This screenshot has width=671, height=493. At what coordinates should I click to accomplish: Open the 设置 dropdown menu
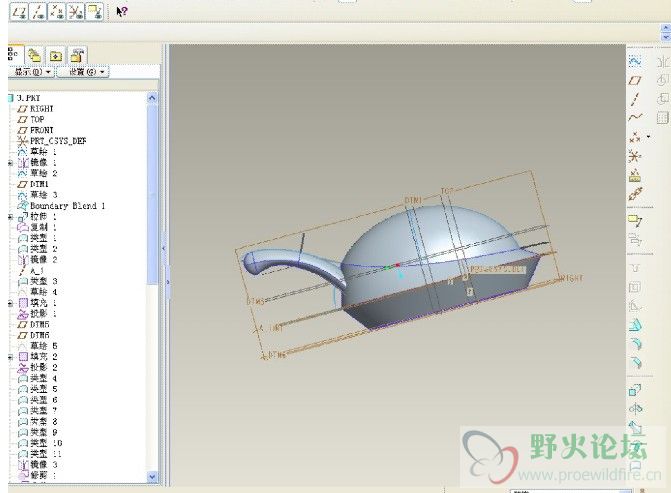[x=85, y=72]
